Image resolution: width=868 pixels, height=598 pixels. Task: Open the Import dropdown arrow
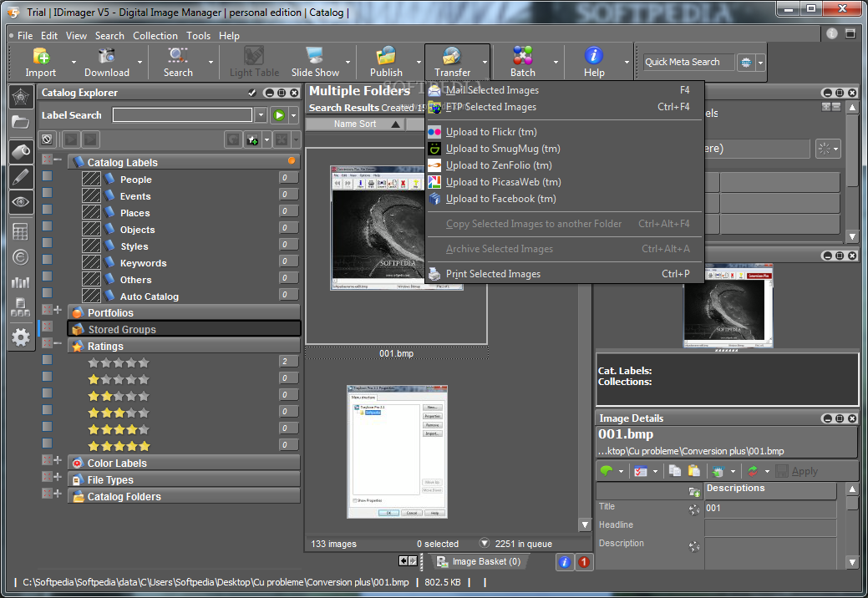tap(74, 63)
